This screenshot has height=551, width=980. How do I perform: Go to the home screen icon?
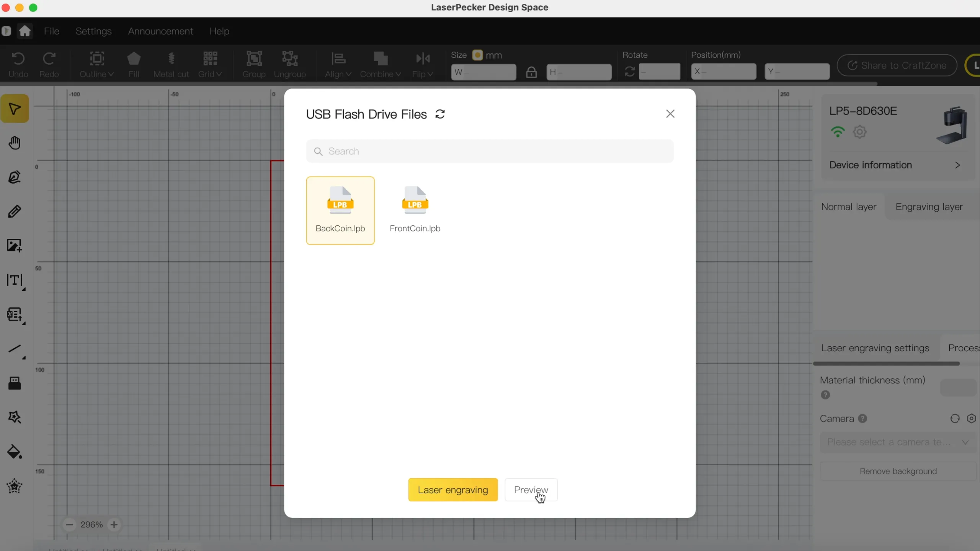[25, 31]
